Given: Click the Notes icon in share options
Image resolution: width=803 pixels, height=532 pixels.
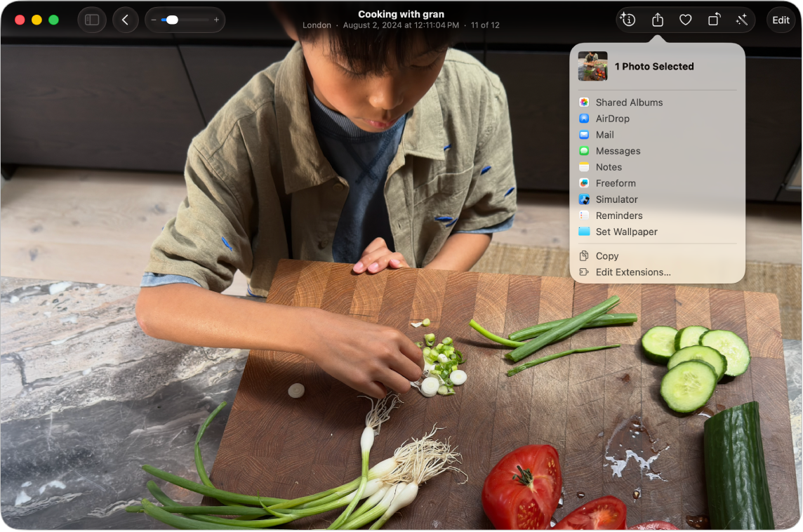Looking at the screenshot, I should coord(584,166).
